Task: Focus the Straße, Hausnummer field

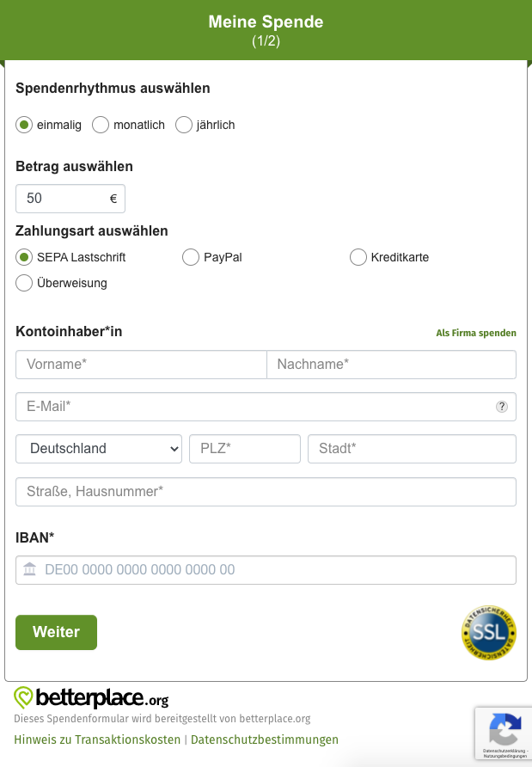Action: pyautogui.click(x=266, y=492)
